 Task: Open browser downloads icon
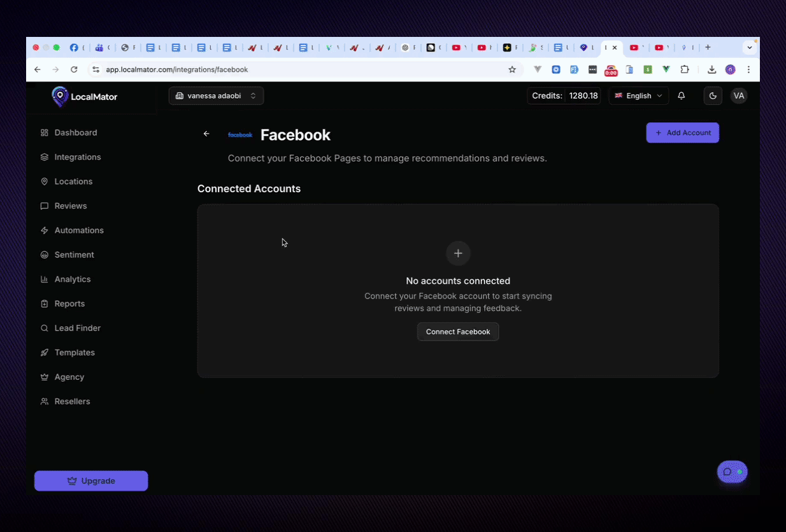tap(712, 69)
